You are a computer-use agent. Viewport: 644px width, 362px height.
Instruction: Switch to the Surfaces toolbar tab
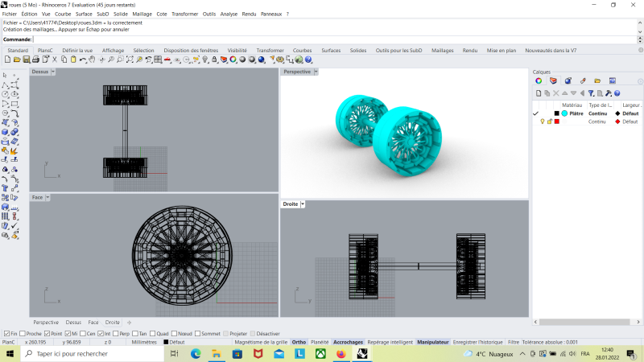pyautogui.click(x=331, y=50)
